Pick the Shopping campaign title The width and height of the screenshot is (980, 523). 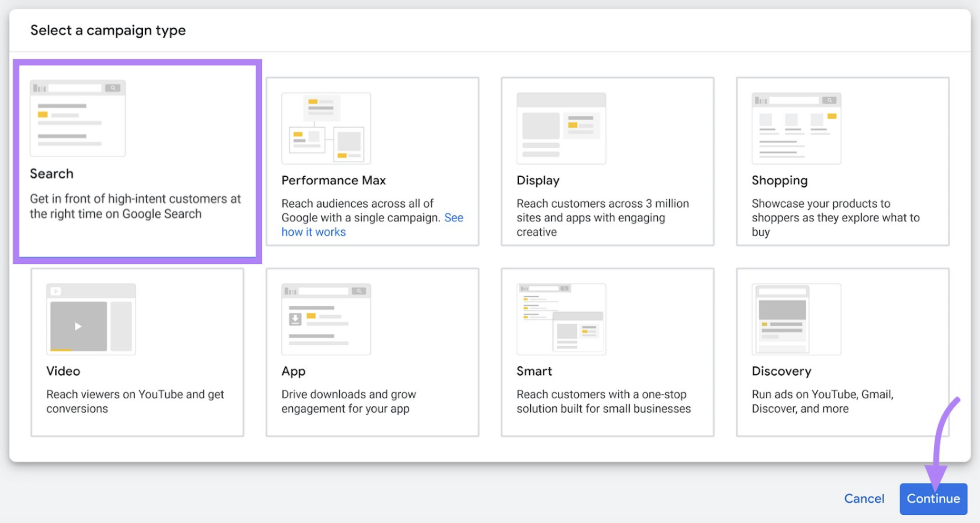coord(780,180)
